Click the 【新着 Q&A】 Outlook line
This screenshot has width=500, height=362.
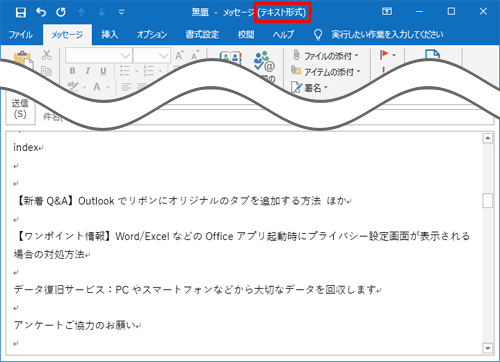coord(182,201)
